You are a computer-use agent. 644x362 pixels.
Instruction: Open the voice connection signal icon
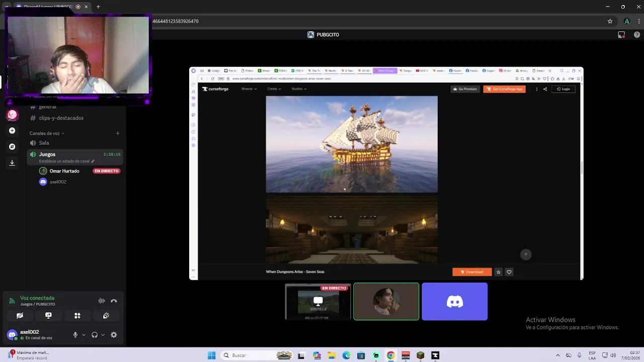pos(12,301)
